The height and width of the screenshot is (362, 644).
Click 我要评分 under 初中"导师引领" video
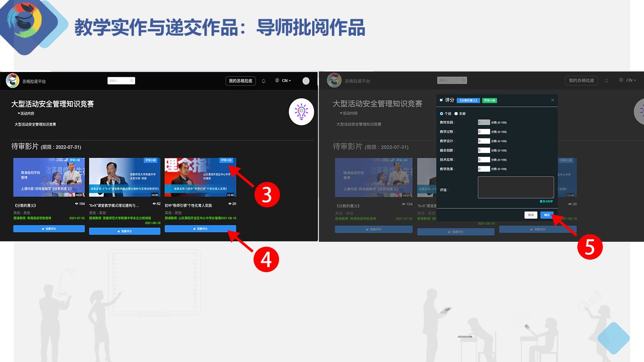(x=200, y=229)
